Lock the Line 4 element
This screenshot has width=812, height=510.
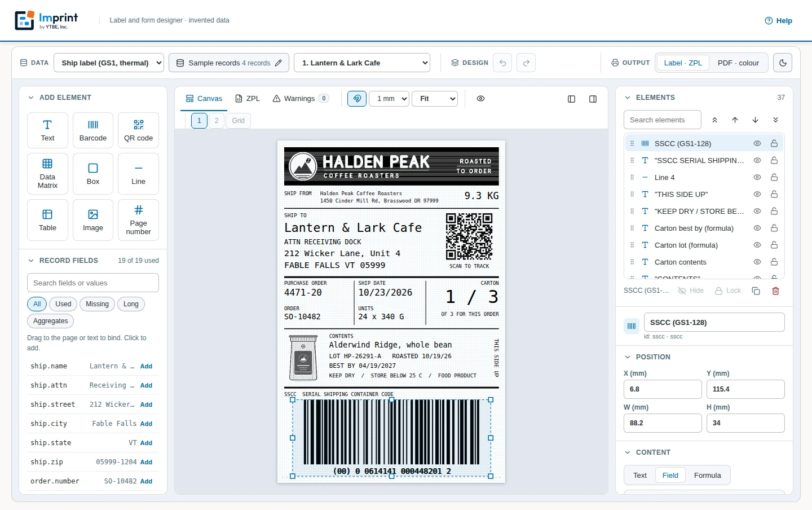774,177
